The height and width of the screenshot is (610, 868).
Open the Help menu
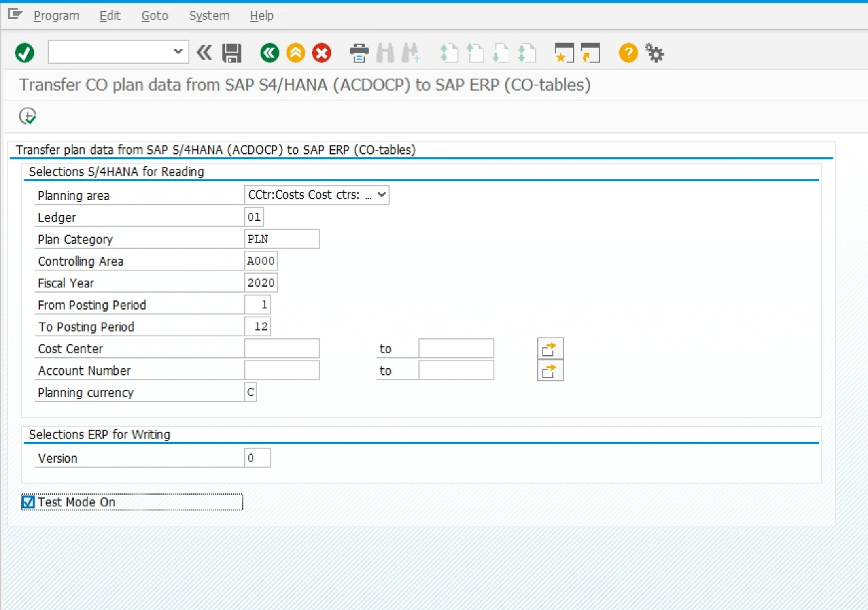[262, 16]
